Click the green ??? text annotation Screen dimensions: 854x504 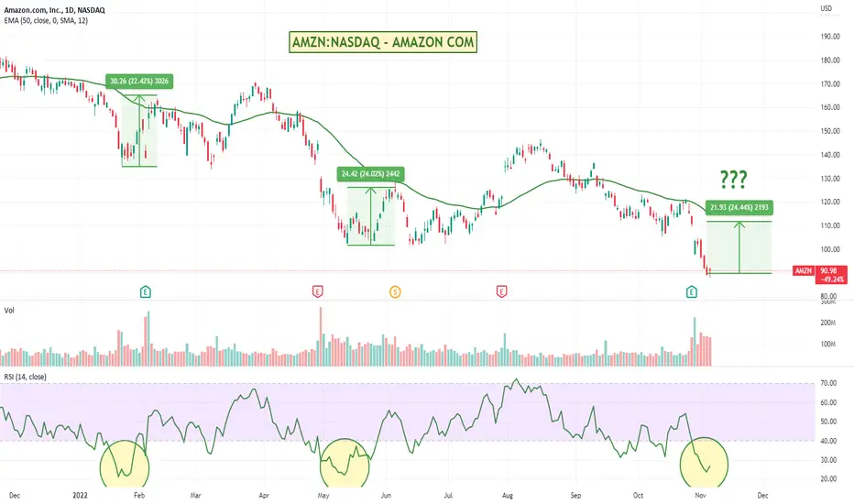(x=734, y=179)
